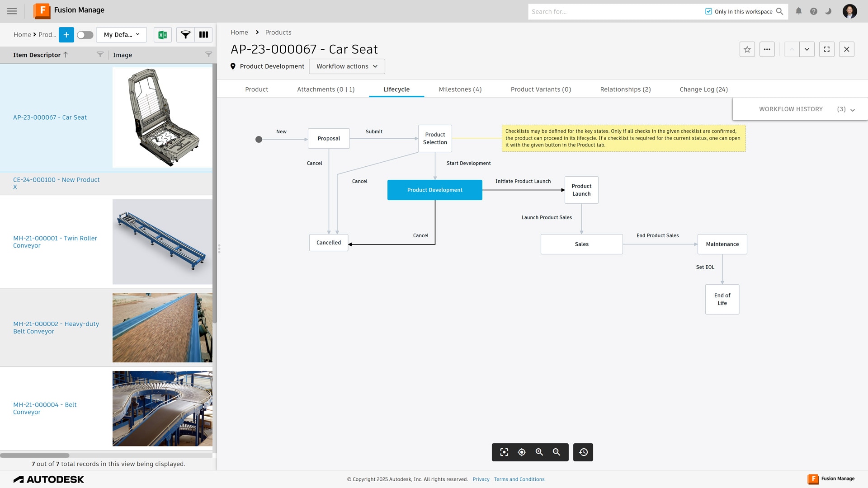Open the filter funnel tool

185,35
